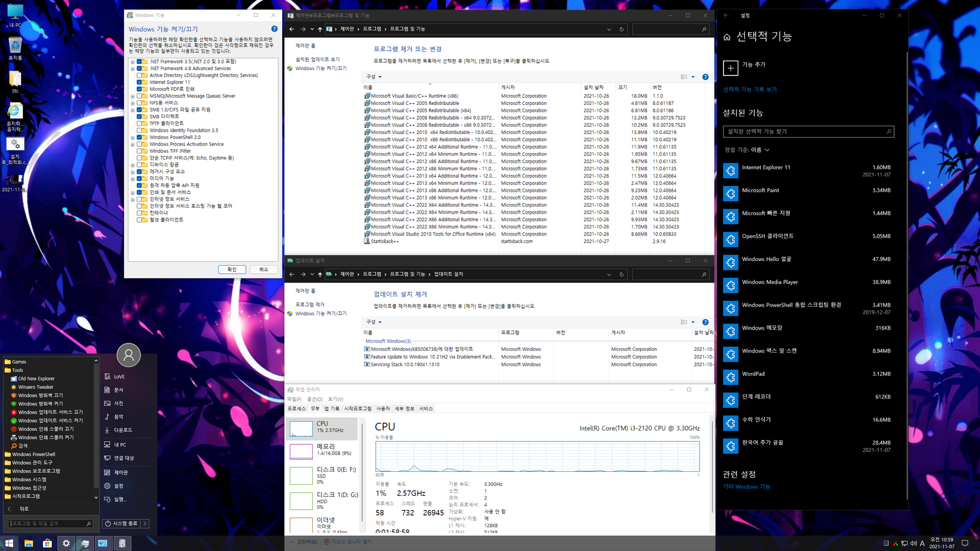Open 구성 dropdown in 프로그램 및 기능 window

(x=374, y=77)
